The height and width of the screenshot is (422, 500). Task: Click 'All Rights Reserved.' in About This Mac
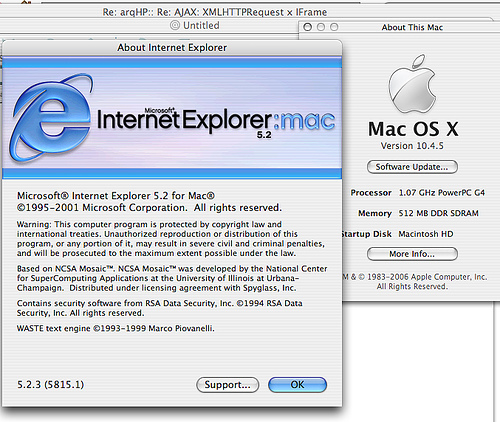coord(412,287)
